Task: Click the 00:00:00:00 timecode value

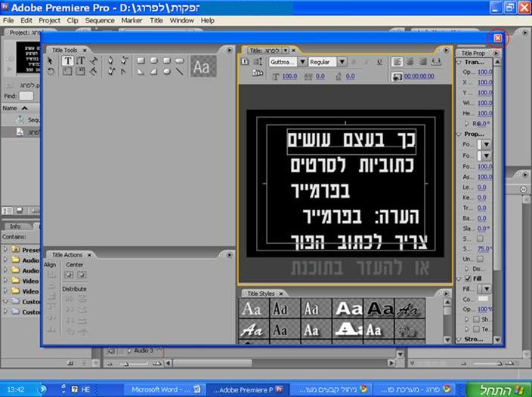Action: 419,76
